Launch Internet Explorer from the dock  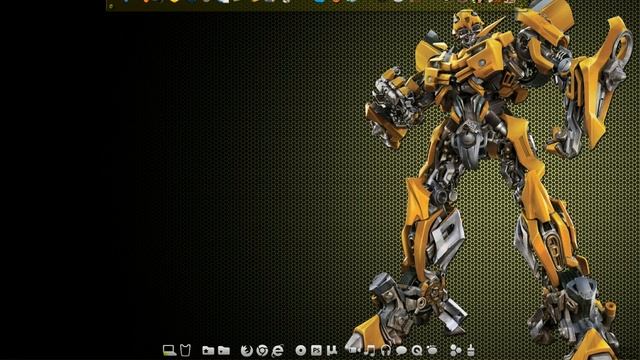[278, 350]
